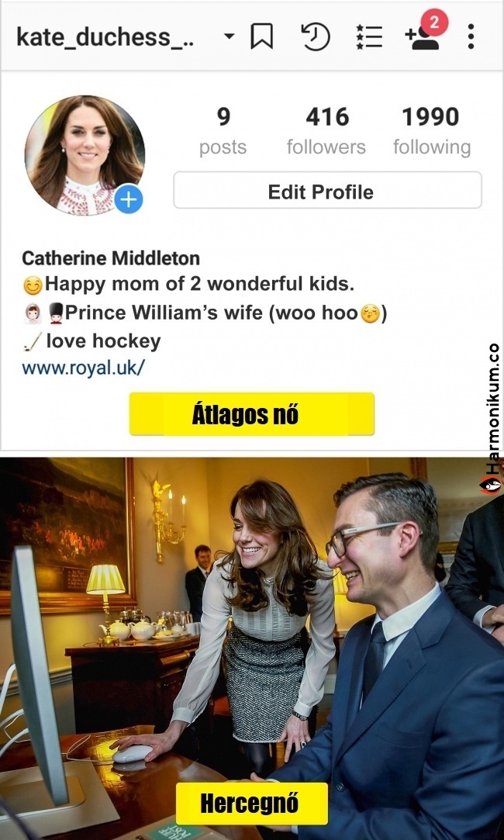Tap the photo of woman at computer
The image size is (504, 840).
point(252,648)
